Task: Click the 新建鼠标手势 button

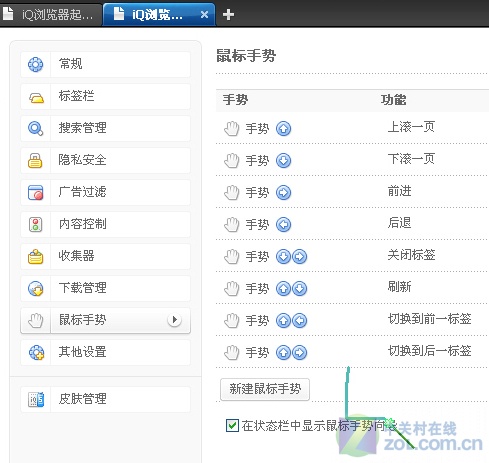Action: [x=265, y=389]
